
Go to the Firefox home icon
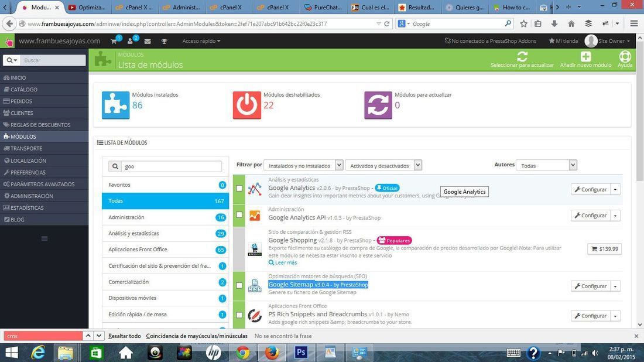click(x=571, y=24)
